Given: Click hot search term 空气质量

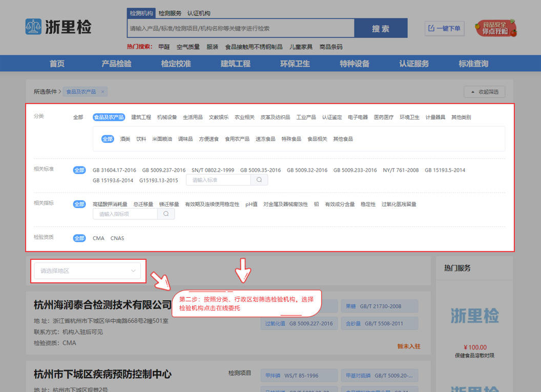Looking at the screenshot, I should coord(188,47).
